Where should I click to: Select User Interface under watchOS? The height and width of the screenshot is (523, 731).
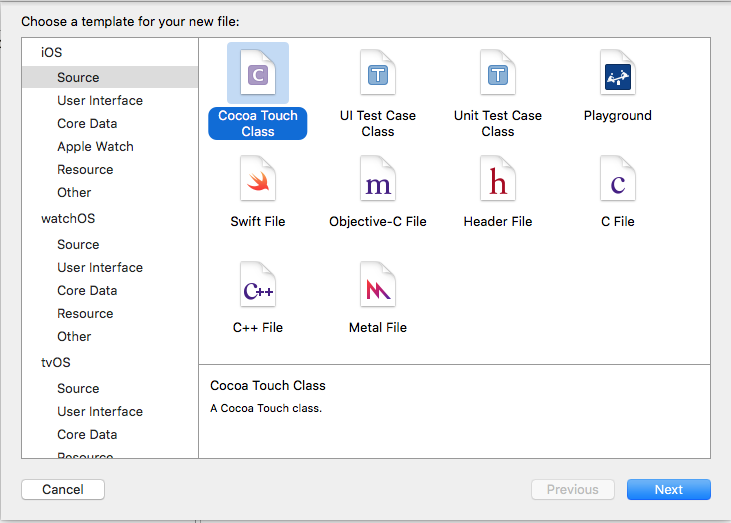100,267
